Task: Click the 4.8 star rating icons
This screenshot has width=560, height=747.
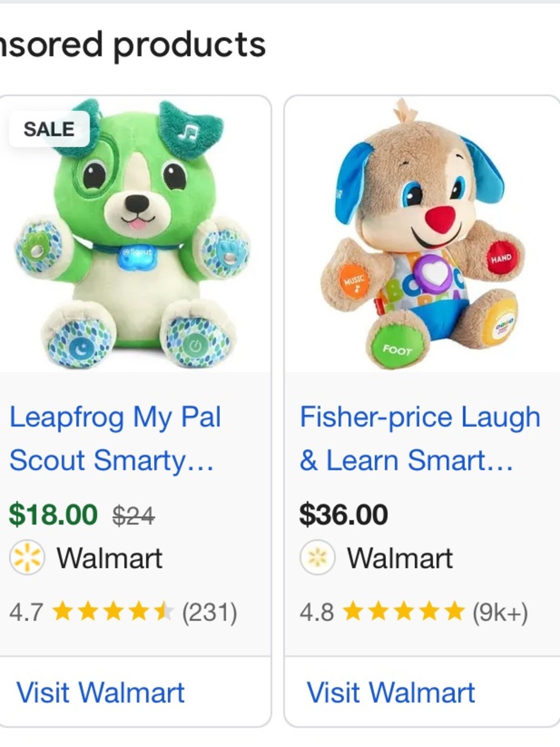Action: pos(404,612)
